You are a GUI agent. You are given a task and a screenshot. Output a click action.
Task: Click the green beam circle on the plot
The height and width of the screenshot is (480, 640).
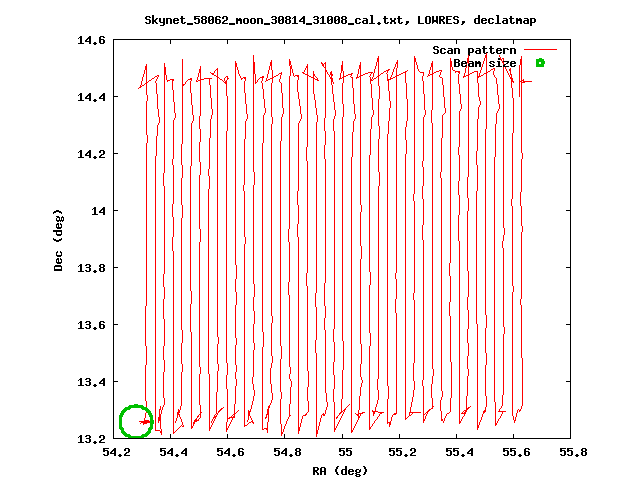tap(136, 421)
